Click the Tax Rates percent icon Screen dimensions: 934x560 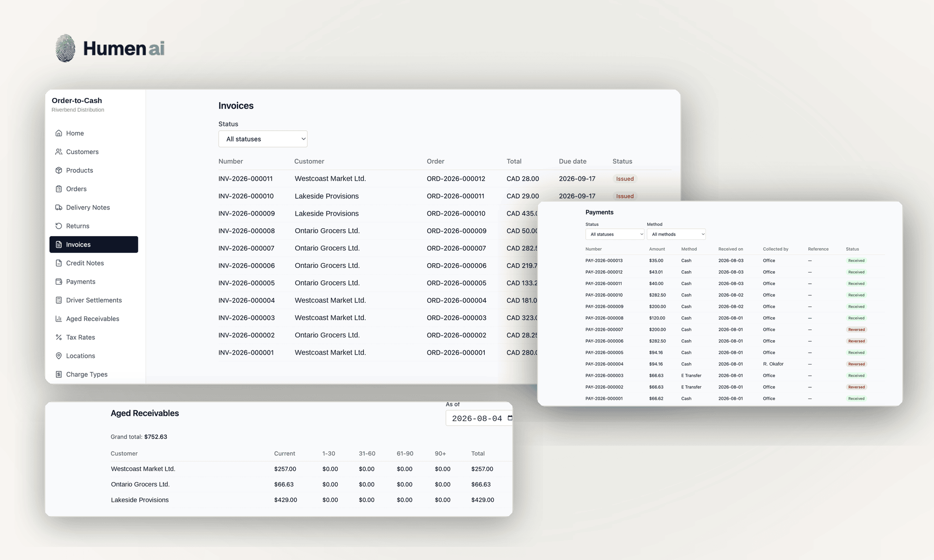pos(59,337)
